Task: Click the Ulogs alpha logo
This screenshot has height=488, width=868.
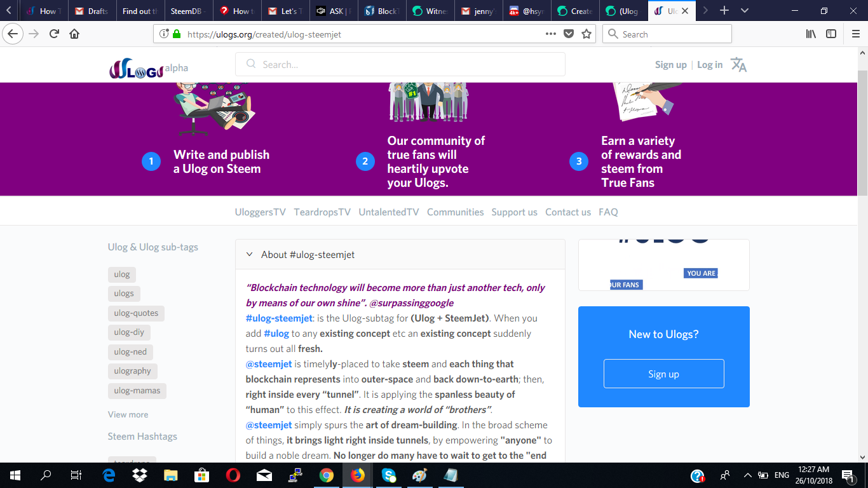Action: tap(149, 69)
